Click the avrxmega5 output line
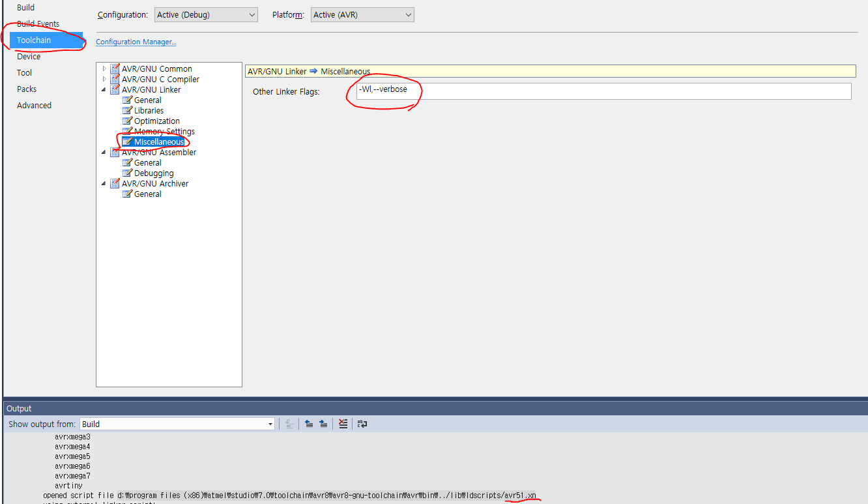This screenshot has width=868, height=504. tap(72, 456)
